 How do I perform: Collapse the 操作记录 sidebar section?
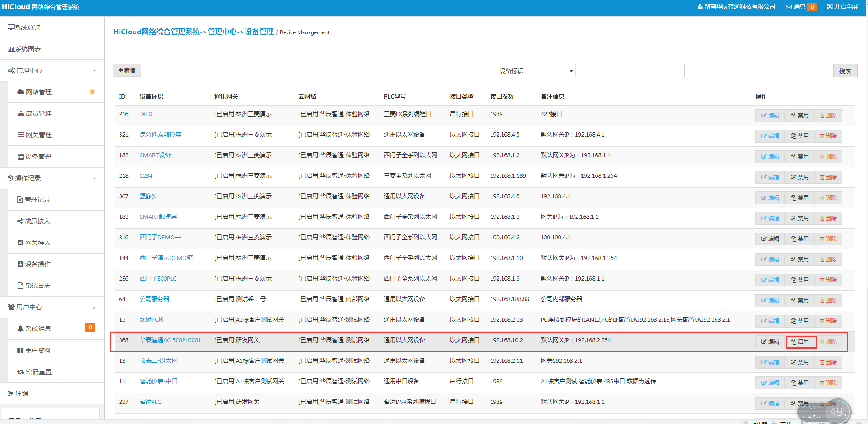click(94, 178)
